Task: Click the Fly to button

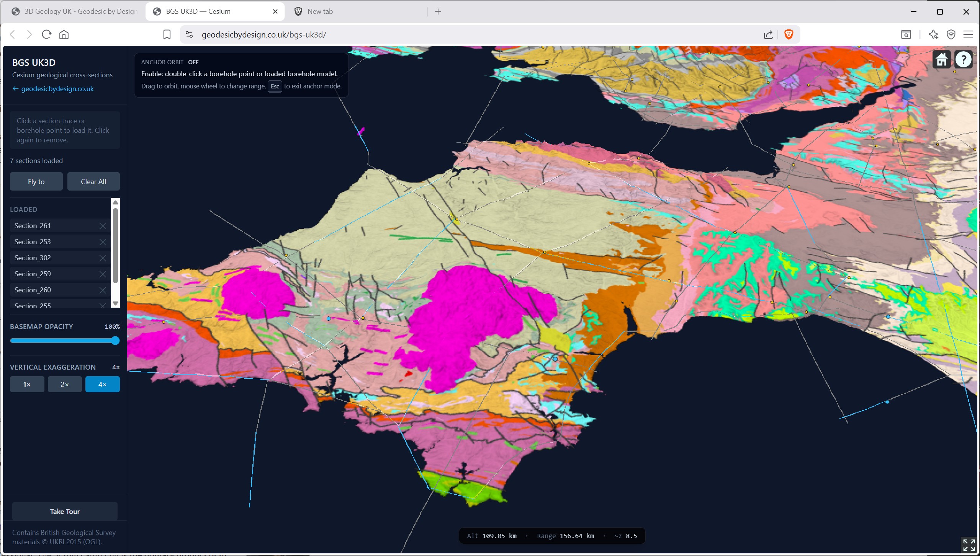Action: pos(36,181)
